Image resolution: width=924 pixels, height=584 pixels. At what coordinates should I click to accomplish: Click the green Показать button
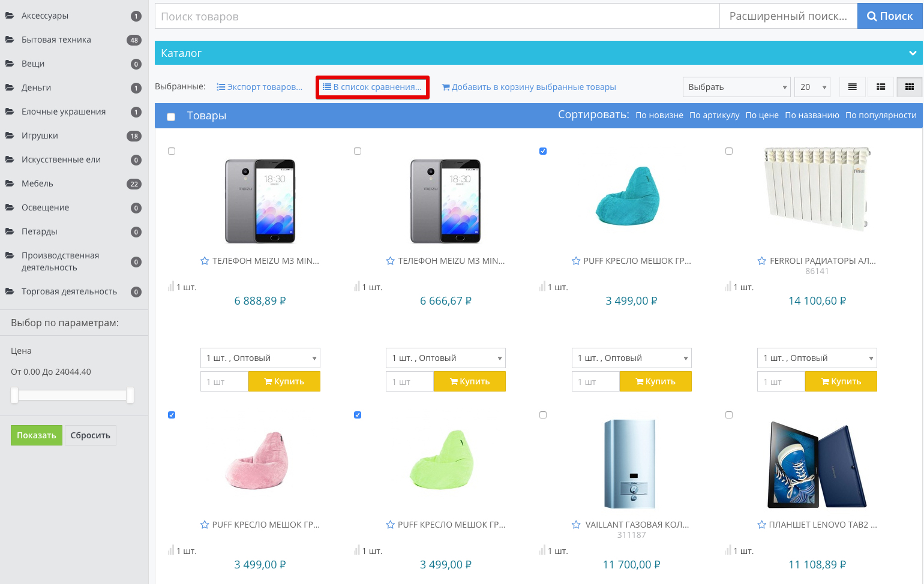coord(37,435)
